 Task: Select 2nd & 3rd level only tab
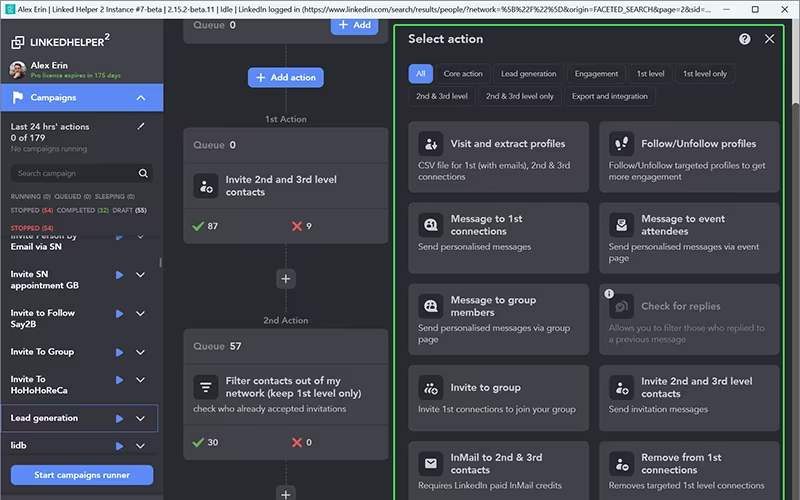click(x=520, y=96)
